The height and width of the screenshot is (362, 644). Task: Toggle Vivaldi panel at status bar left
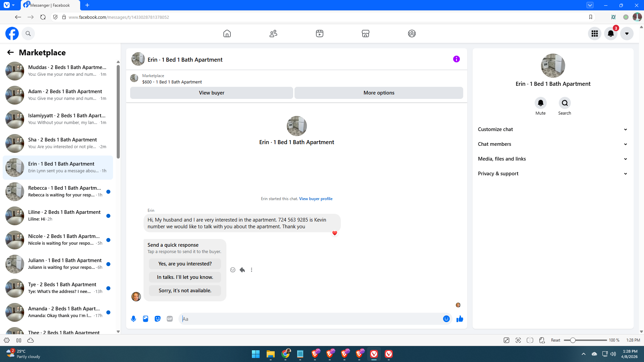[x=19, y=340]
